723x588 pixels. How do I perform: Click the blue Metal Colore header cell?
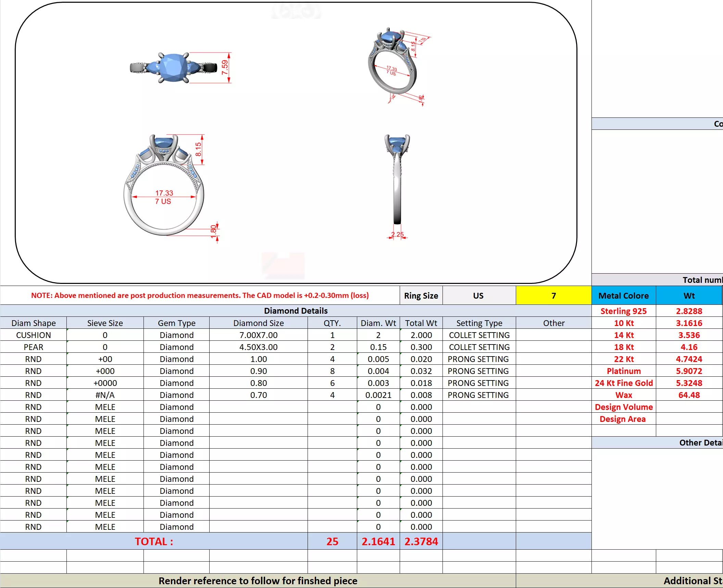coord(623,296)
